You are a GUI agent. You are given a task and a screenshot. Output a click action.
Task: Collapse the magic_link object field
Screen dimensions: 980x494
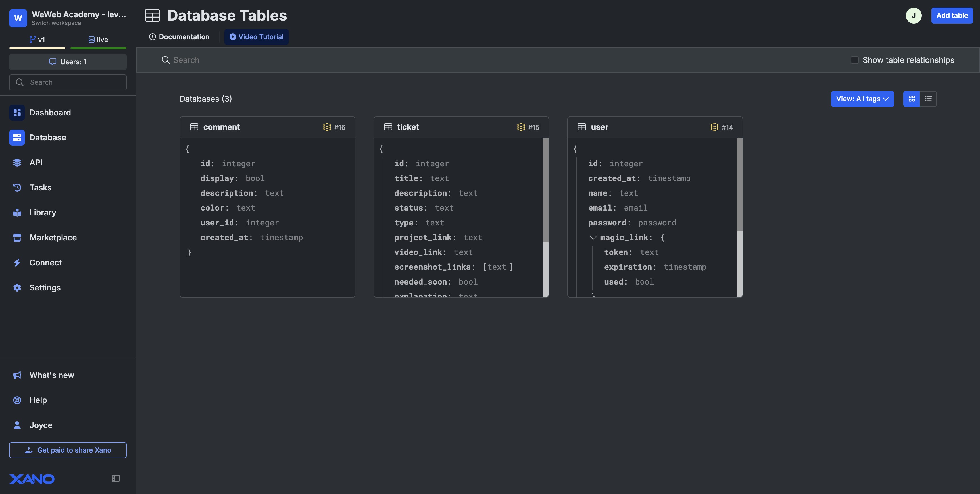593,238
